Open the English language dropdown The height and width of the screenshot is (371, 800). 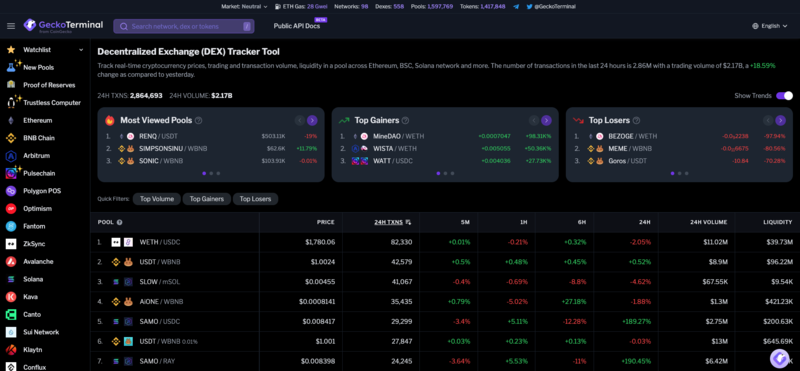click(x=770, y=26)
